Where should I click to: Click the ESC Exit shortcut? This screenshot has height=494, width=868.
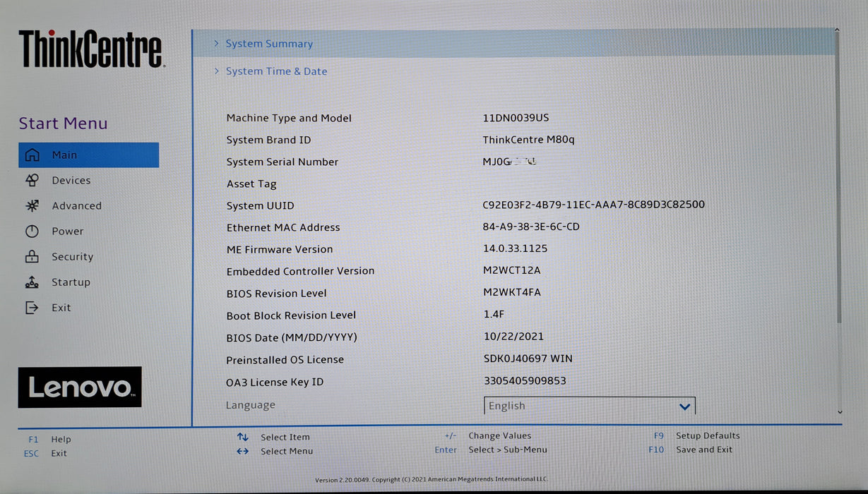tap(45, 453)
